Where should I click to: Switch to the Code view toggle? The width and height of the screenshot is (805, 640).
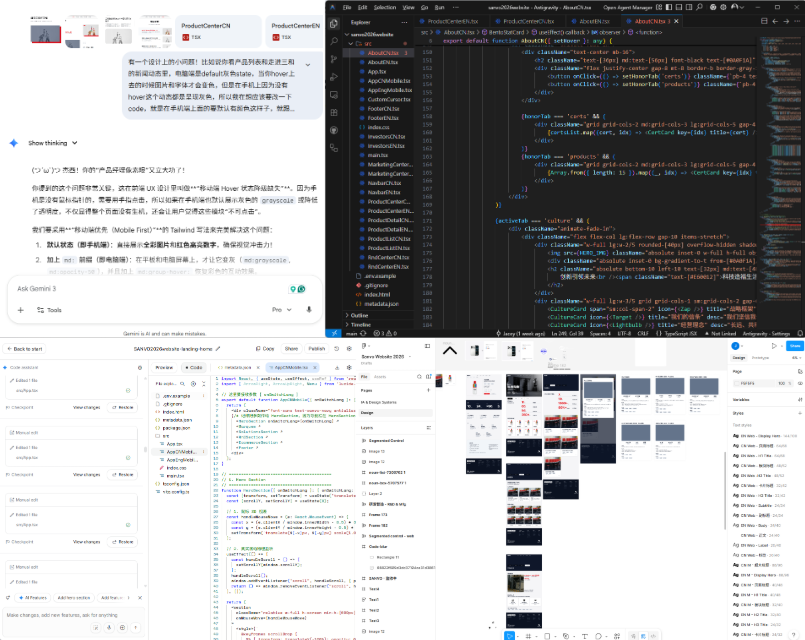(195, 368)
